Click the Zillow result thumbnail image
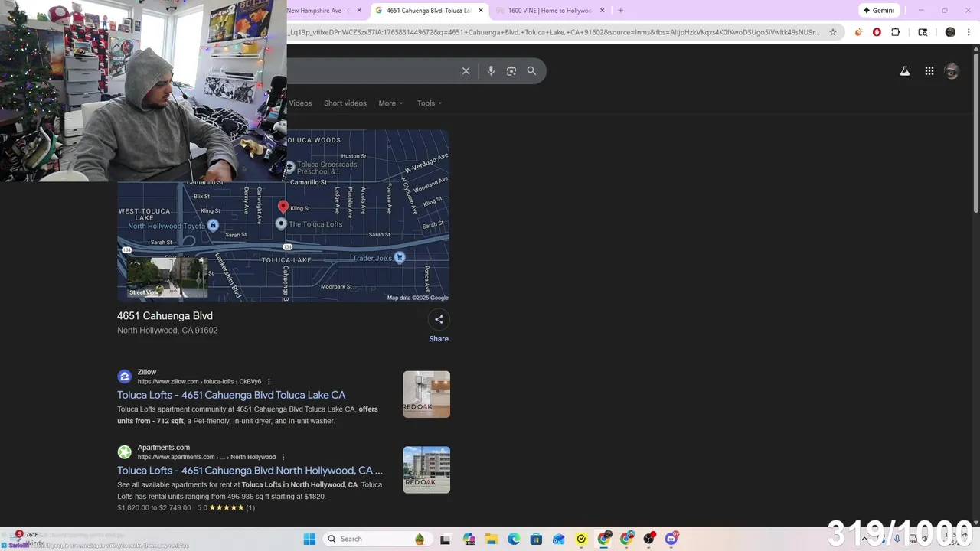This screenshot has height=551, width=980. coord(426,394)
